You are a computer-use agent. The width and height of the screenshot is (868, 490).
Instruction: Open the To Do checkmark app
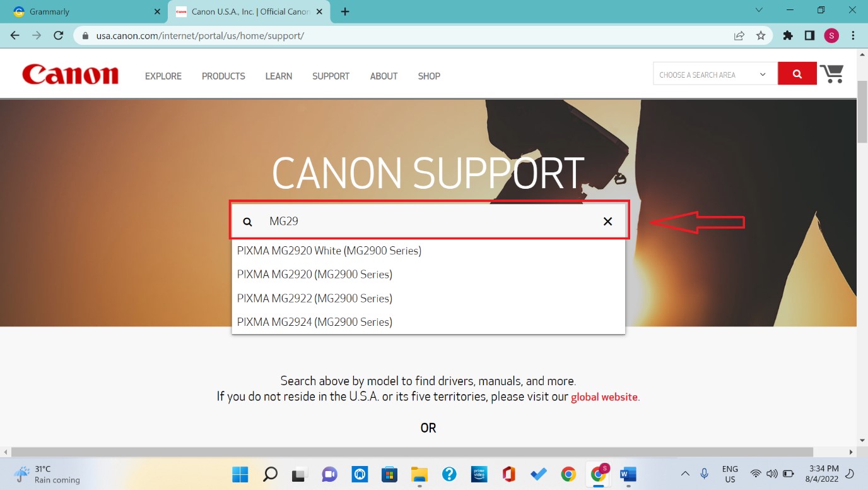(x=539, y=474)
